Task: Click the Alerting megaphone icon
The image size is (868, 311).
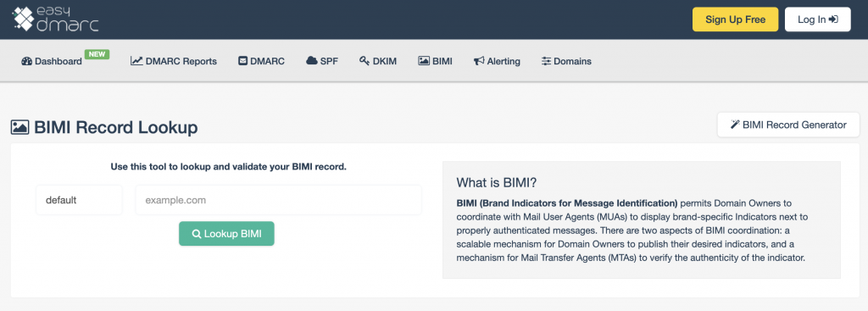Action: 479,61
